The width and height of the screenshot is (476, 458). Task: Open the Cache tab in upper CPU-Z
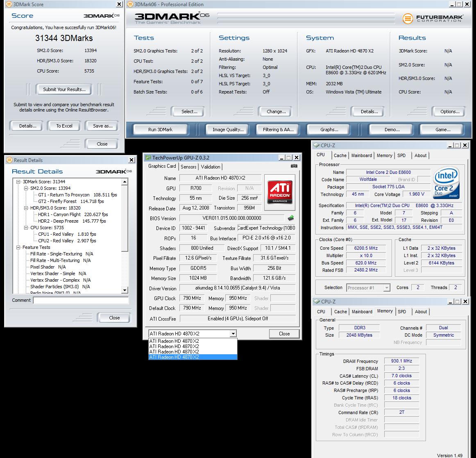coord(340,155)
